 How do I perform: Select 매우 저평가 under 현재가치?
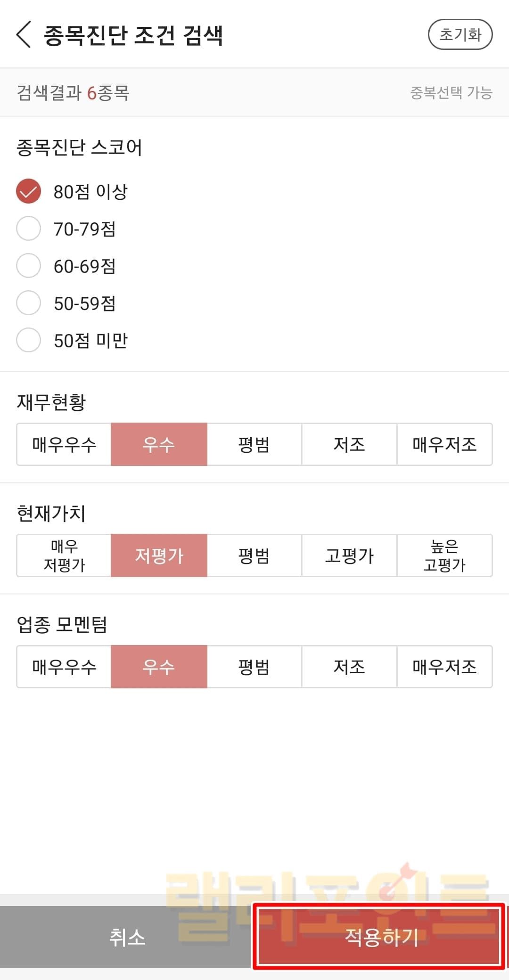tap(64, 555)
